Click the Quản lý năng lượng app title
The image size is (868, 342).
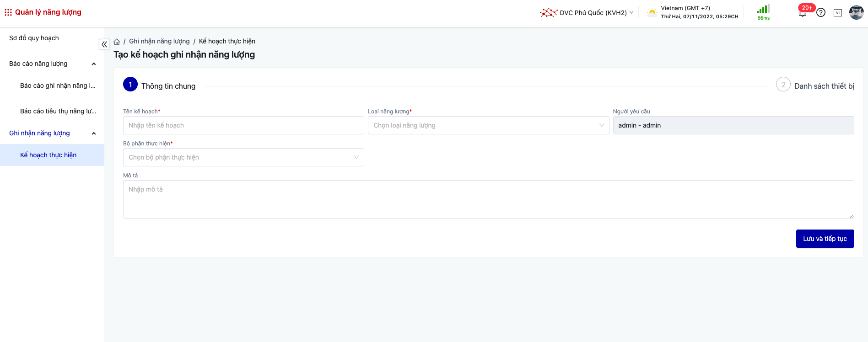pos(48,12)
